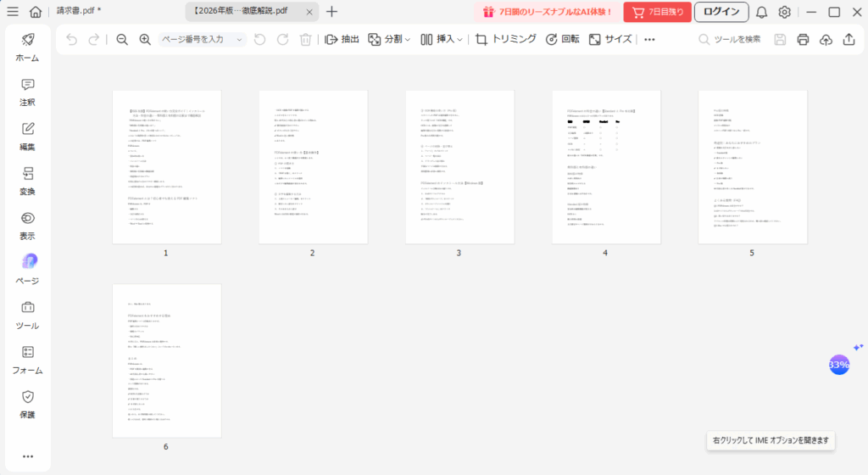The image size is (868, 475).
Task: Open the 保護 (protect) sidebar tool
Action: tap(27, 404)
